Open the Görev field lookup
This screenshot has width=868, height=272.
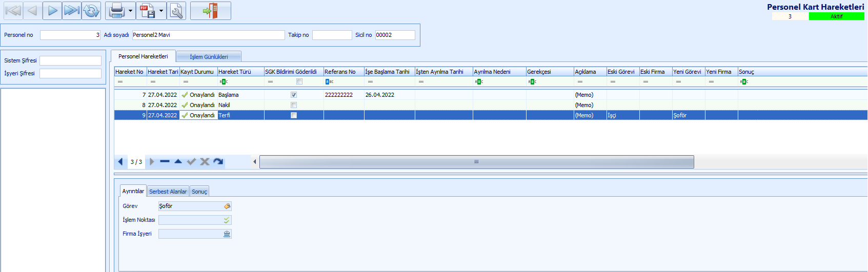(227, 206)
